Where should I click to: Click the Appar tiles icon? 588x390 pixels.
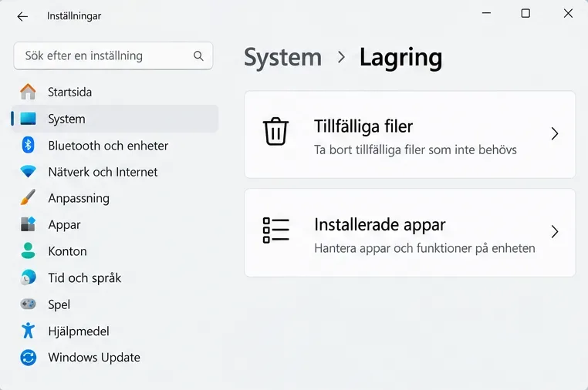point(28,224)
